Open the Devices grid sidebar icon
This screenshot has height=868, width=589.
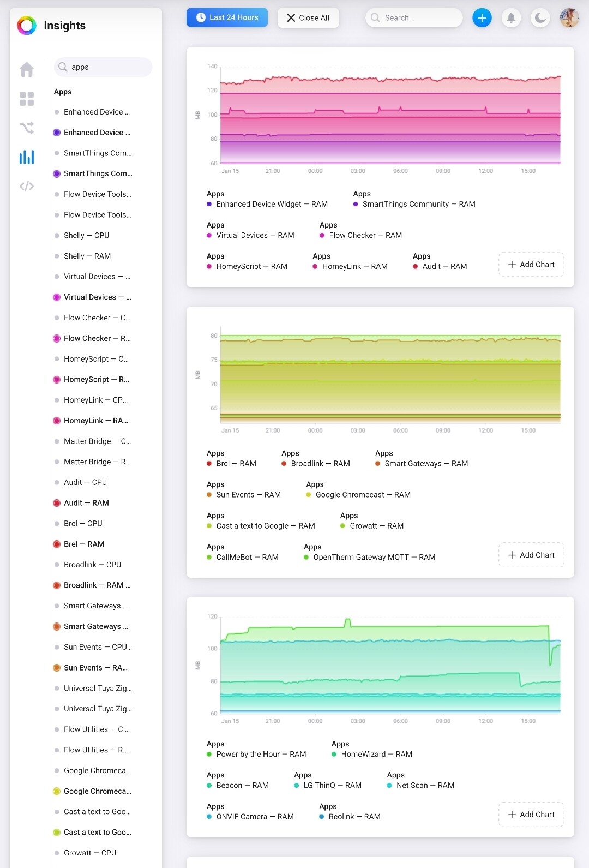27,99
